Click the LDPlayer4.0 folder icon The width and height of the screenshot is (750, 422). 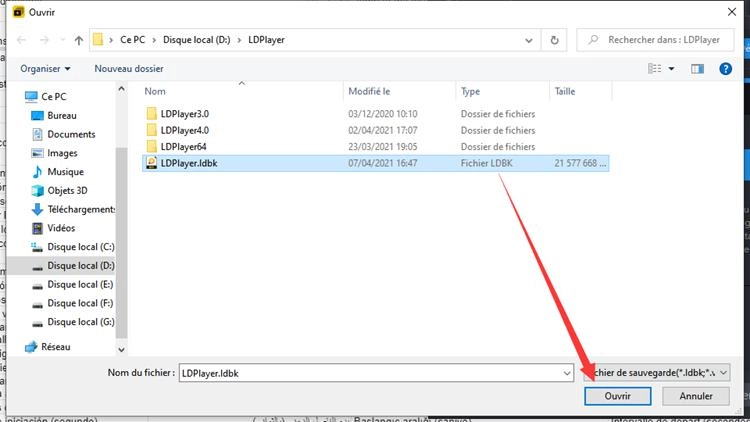coord(152,130)
